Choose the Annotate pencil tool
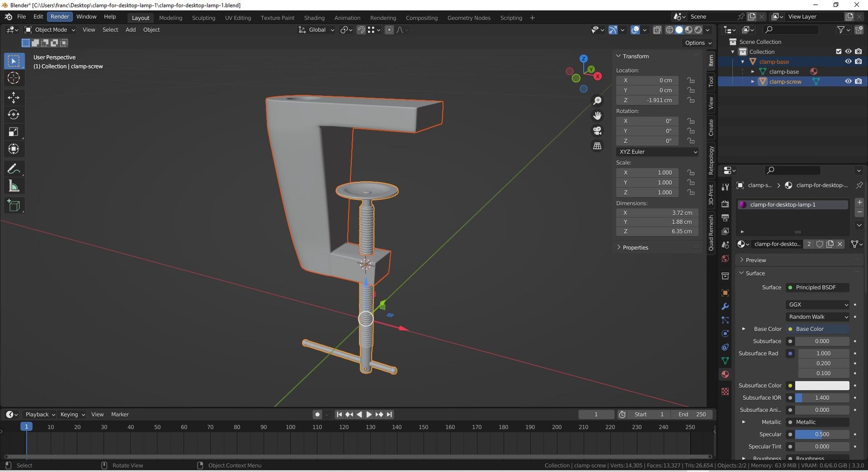The width and height of the screenshot is (868, 472). click(x=14, y=169)
